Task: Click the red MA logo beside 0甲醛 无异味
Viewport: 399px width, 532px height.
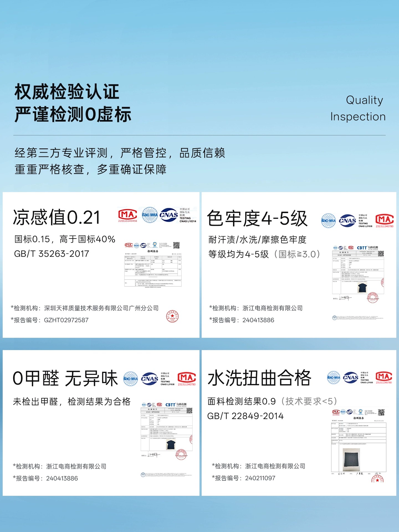Action: point(187,378)
